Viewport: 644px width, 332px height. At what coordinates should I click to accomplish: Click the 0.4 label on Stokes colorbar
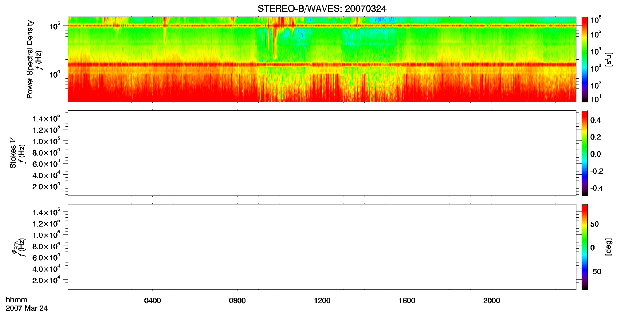coord(595,120)
